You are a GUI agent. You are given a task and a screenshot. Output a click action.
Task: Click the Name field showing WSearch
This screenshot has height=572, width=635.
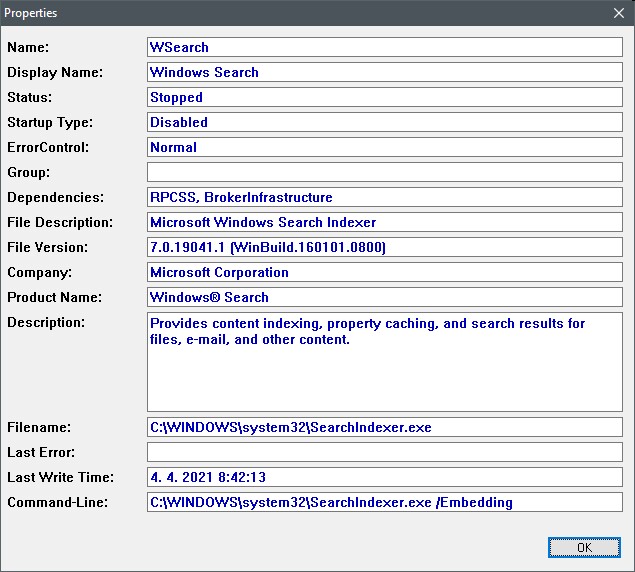[385, 47]
